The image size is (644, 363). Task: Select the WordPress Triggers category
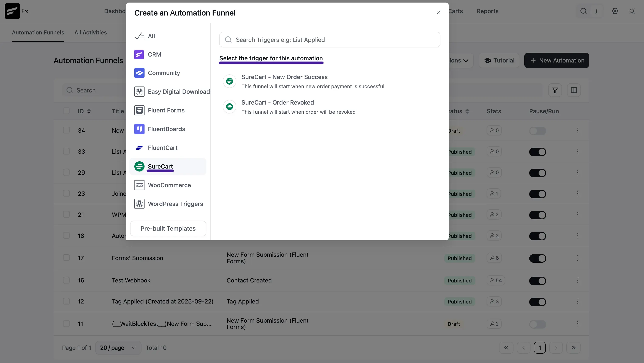(168, 204)
